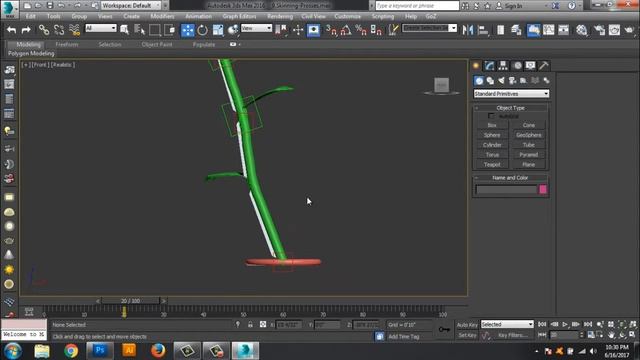Select the Lights category icon
This screenshot has height=360, width=640.
(x=501, y=80)
